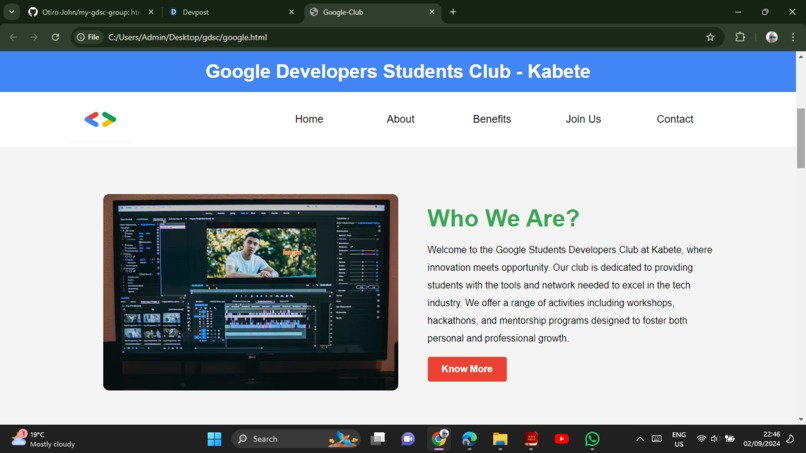Close the Google-Club tab

[431, 12]
